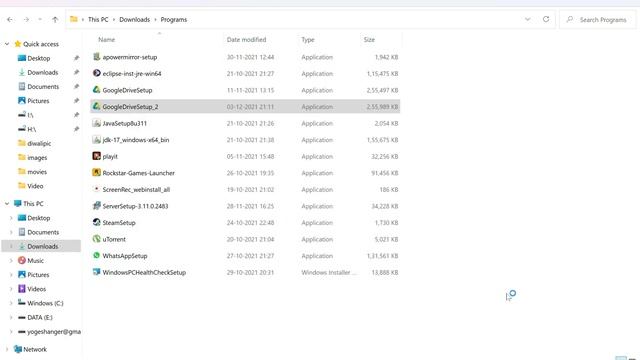Image resolution: width=640 pixels, height=360 pixels.
Task: Open Videos under This PC
Action: (x=36, y=289)
